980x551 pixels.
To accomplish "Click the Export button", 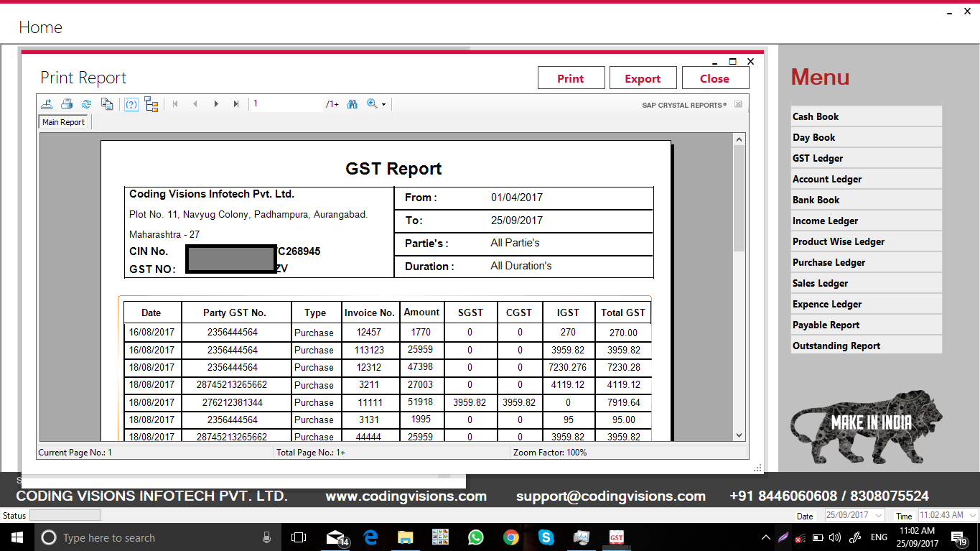I will pos(643,78).
